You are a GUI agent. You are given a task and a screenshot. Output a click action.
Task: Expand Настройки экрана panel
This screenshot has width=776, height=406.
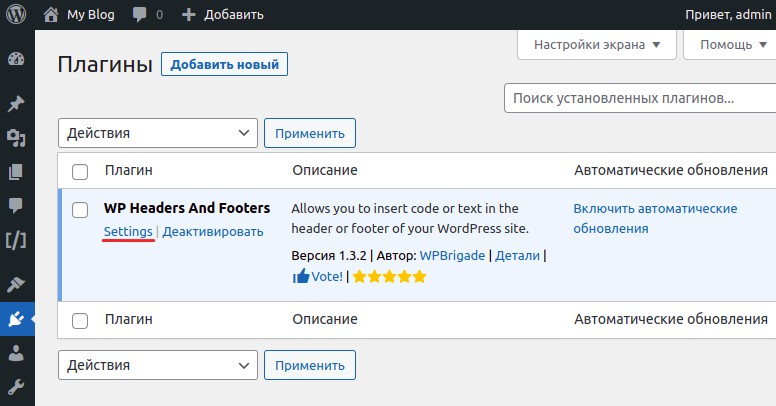(x=597, y=45)
